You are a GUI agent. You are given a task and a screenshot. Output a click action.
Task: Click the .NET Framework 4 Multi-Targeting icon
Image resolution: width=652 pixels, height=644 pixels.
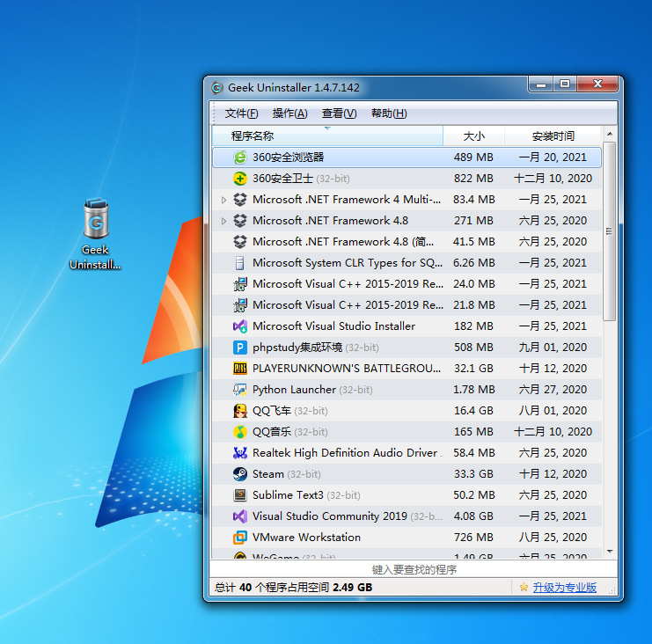pos(240,200)
